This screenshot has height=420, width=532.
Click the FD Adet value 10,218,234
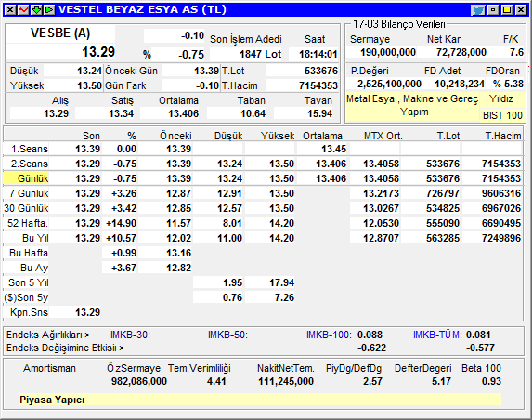[x=460, y=84]
